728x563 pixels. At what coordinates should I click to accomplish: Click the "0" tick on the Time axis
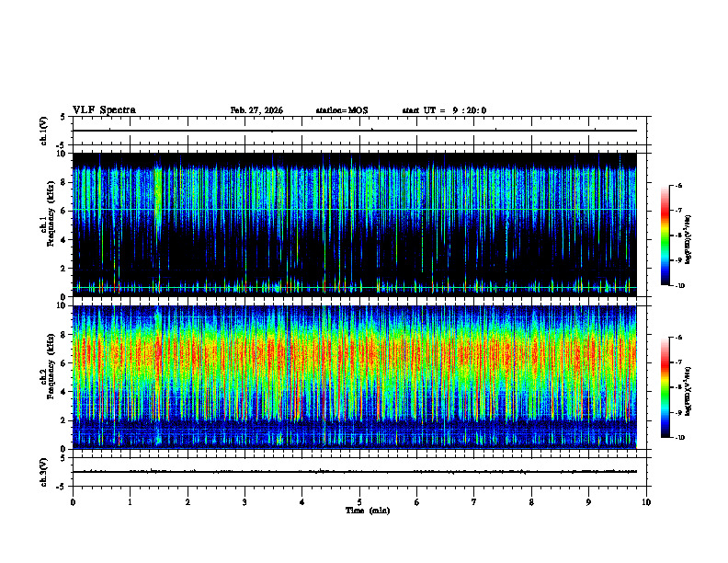[x=73, y=502]
